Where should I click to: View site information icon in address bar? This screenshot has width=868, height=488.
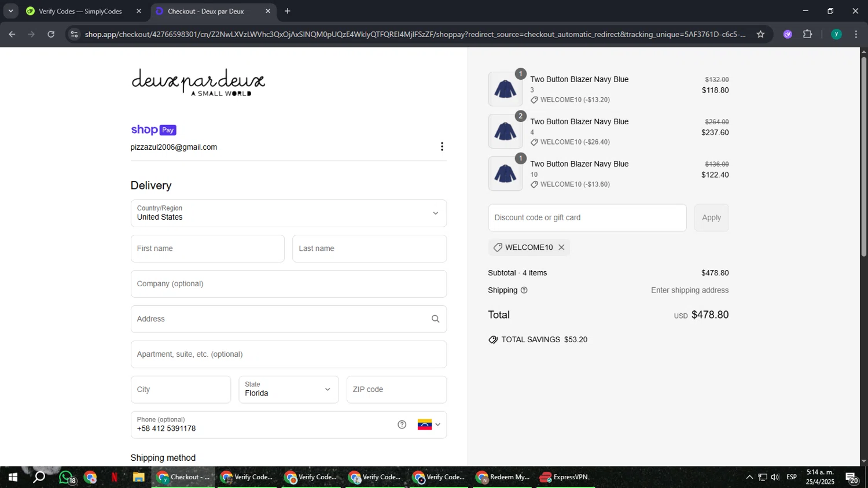tap(74, 34)
